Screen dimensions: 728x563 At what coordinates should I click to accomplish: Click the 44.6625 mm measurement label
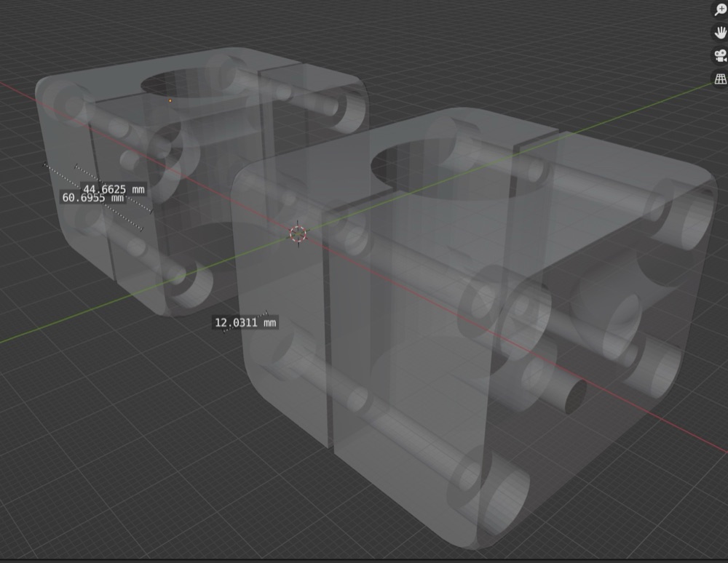click(114, 189)
